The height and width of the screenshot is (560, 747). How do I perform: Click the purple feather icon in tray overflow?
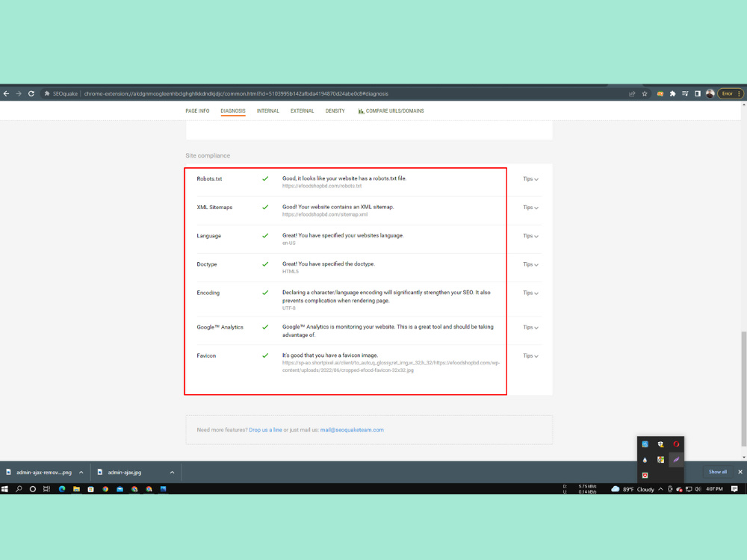pyautogui.click(x=676, y=460)
